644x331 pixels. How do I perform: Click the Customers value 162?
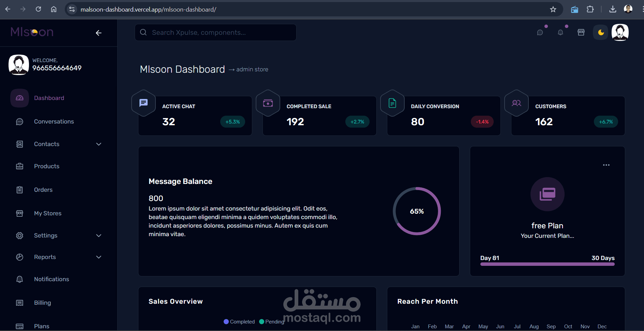[544, 122]
